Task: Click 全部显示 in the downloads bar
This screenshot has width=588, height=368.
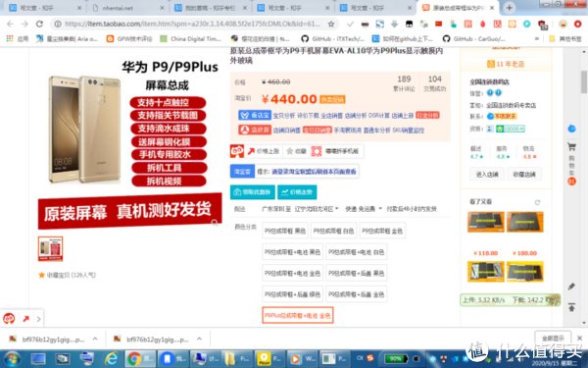Action: coord(553,339)
